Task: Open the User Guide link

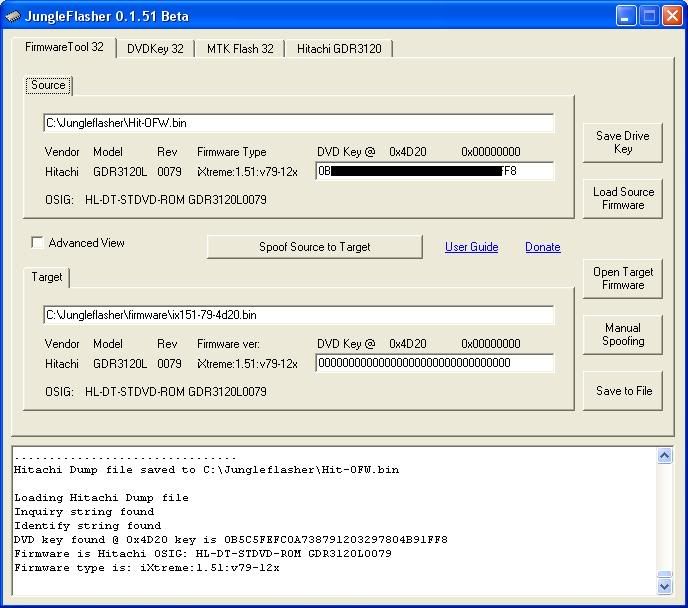Action: pyautogui.click(x=471, y=247)
